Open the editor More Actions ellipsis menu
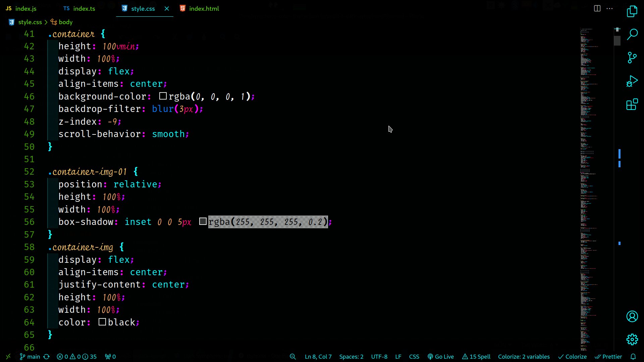Viewport: 644px width, 362px height. coord(610,8)
